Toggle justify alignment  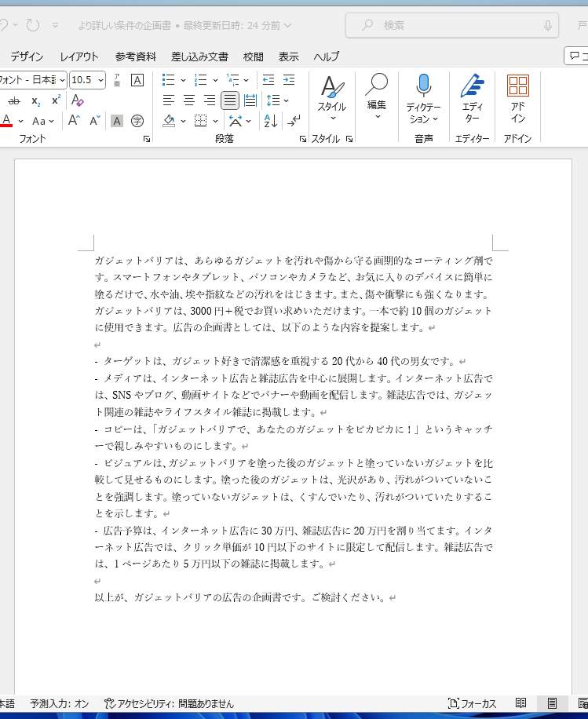coord(230,100)
